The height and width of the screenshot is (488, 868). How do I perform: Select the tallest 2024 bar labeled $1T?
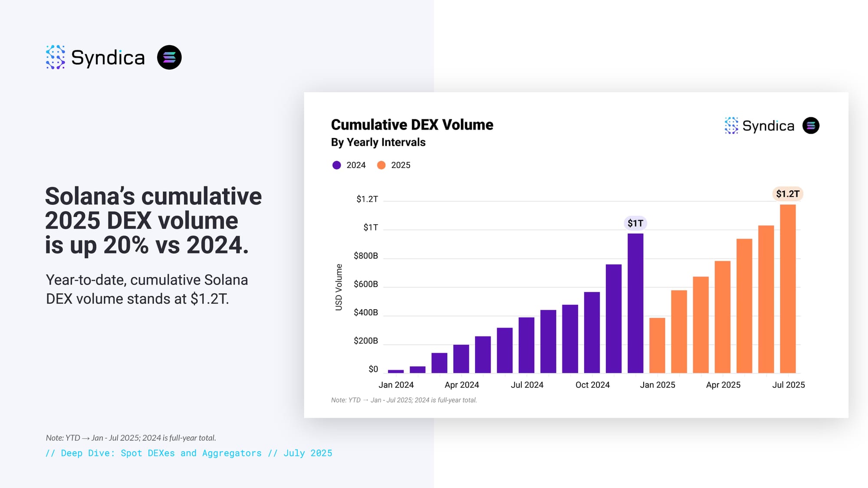pos(635,303)
